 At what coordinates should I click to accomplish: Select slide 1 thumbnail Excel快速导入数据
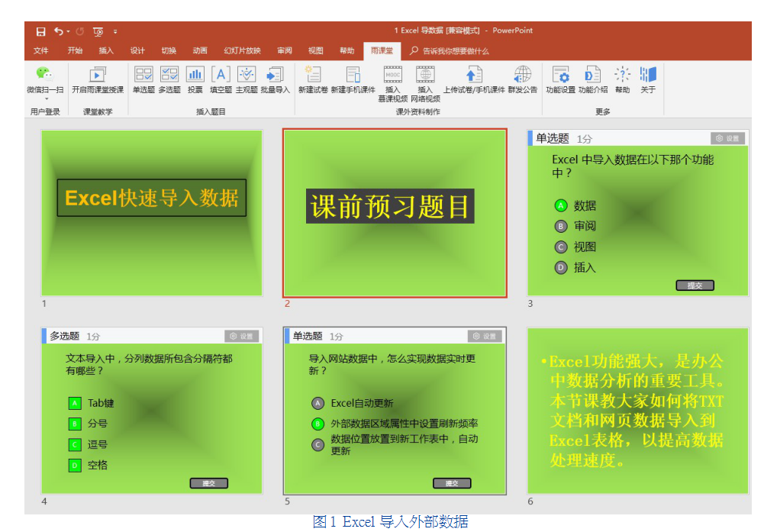point(152,212)
